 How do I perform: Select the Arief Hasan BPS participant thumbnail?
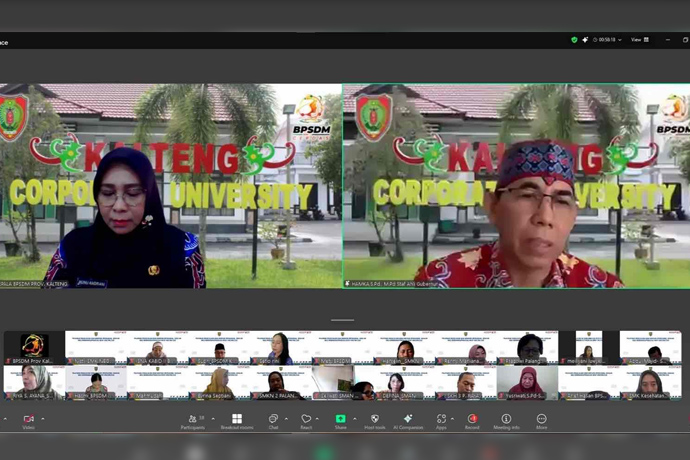tap(589, 383)
